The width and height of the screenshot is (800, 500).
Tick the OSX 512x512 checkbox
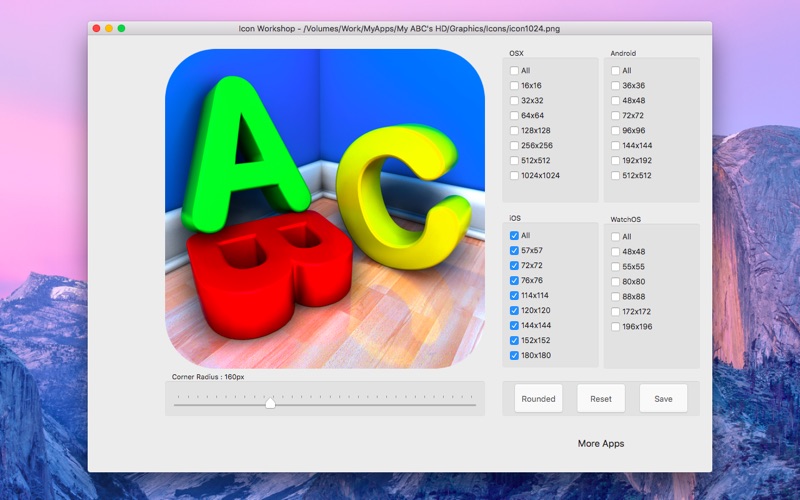pyautogui.click(x=514, y=161)
